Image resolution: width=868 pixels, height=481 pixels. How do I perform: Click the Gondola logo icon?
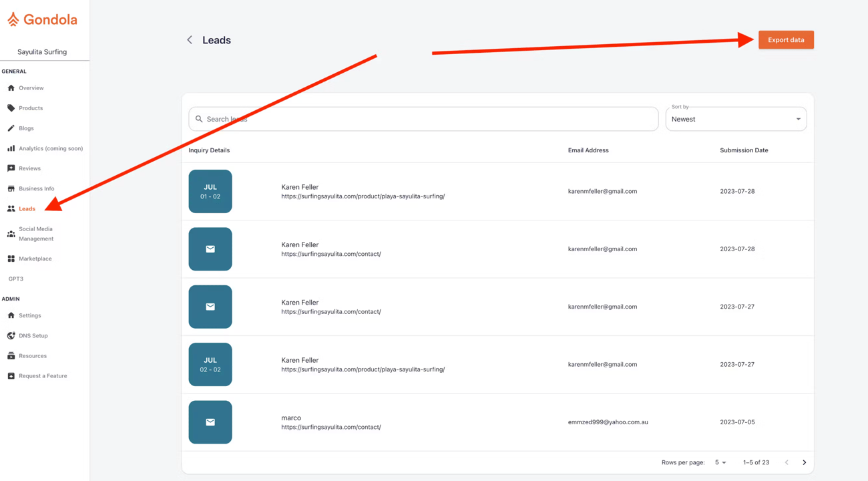[13, 19]
